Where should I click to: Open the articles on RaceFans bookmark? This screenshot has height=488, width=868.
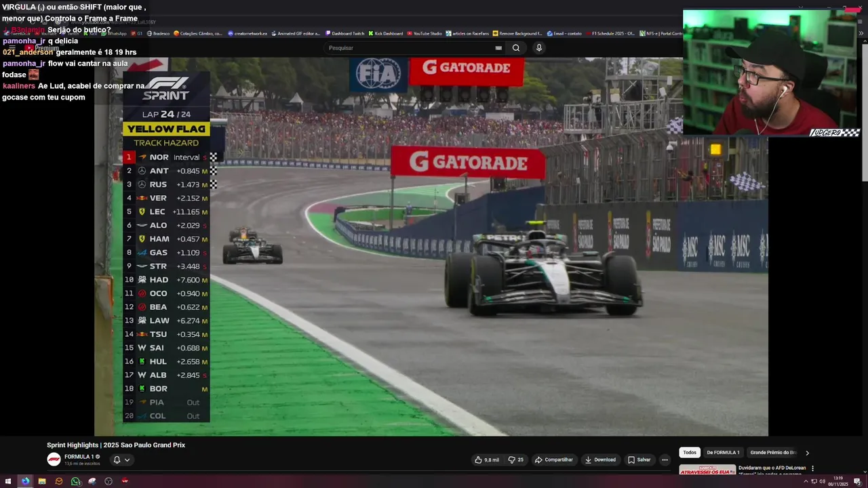(468, 33)
